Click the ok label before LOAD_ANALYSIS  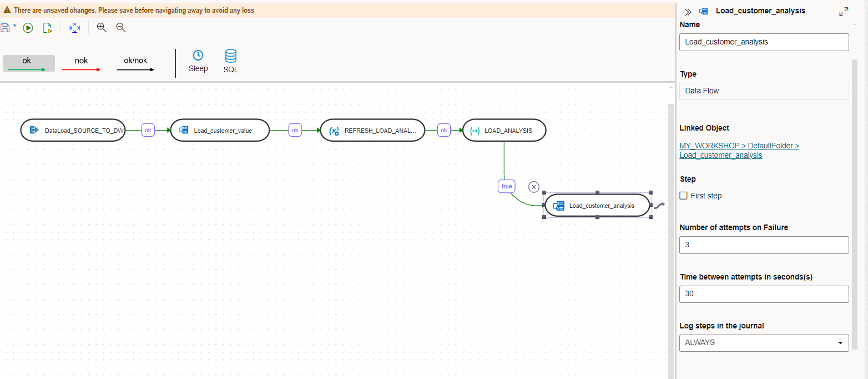444,130
